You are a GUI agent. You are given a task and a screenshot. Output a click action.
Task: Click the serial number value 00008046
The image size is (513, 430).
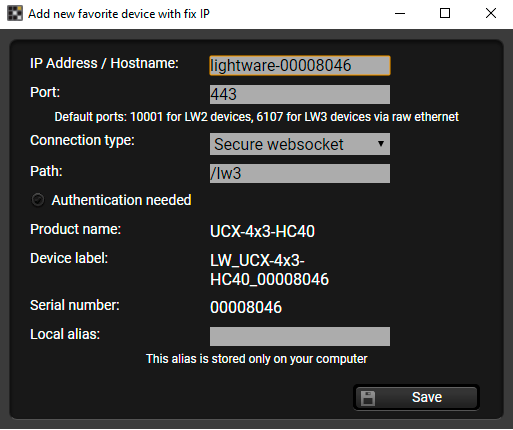(x=246, y=307)
